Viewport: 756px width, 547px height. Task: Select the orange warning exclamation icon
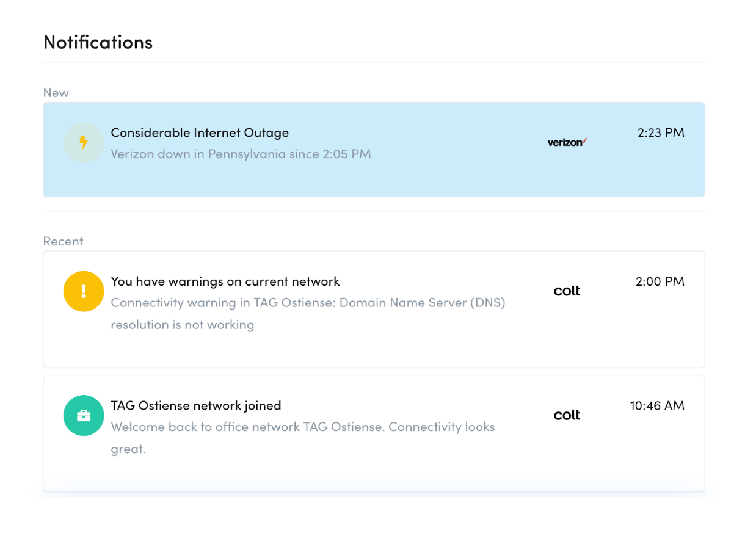(x=84, y=291)
